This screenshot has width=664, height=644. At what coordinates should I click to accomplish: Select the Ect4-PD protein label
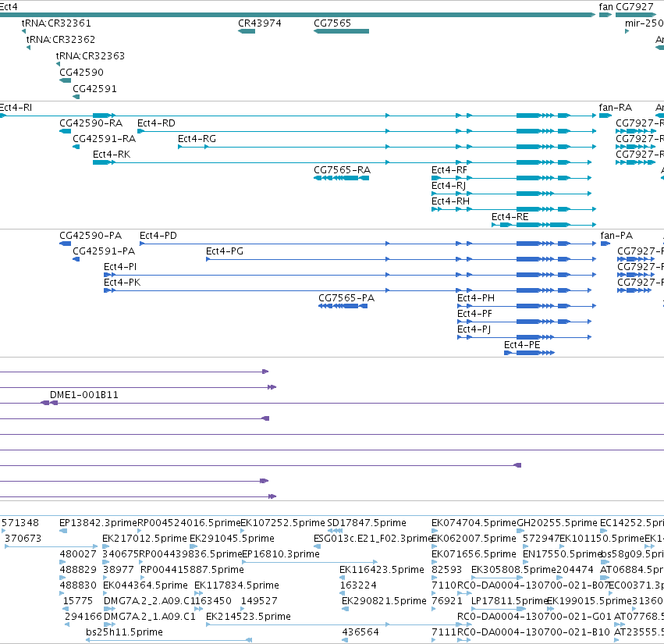pos(158,236)
